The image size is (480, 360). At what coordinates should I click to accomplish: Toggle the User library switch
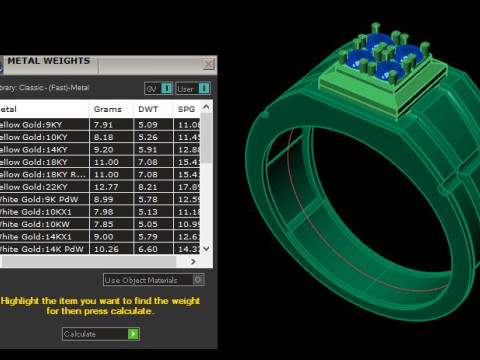point(193,89)
